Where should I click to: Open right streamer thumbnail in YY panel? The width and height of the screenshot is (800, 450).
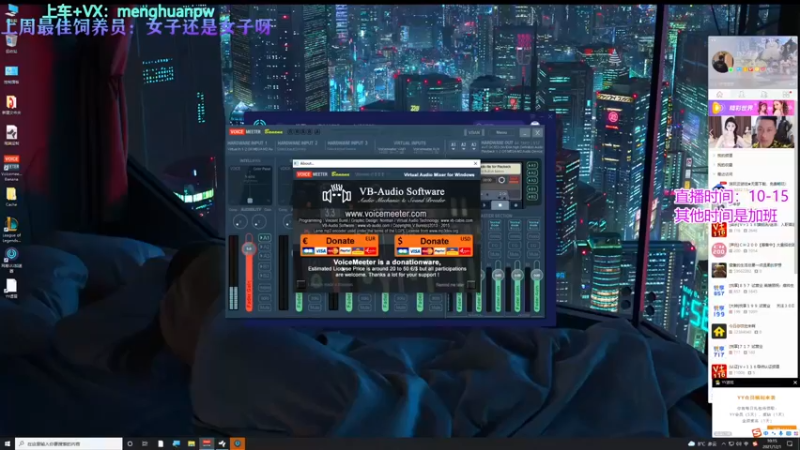[x=773, y=132]
